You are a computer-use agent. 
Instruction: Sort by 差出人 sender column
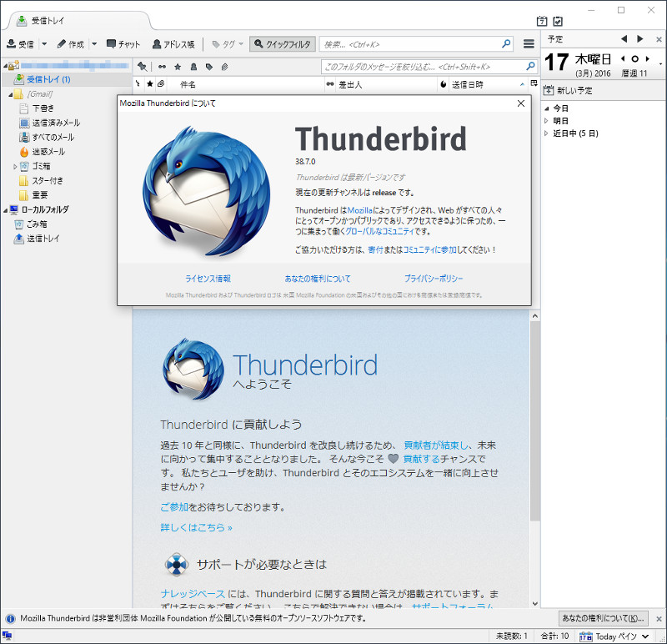pyautogui.click(x=386, y=84)
